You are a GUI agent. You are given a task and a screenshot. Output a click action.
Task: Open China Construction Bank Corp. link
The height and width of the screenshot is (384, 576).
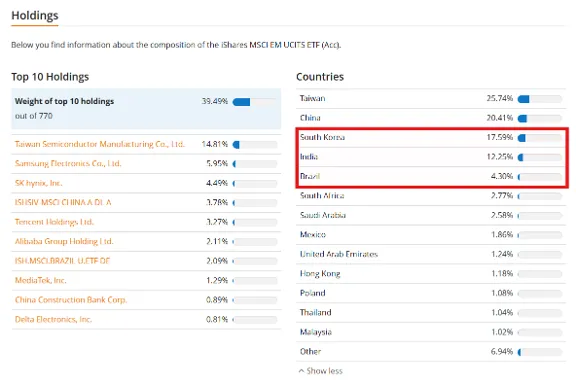pos(71,300)
